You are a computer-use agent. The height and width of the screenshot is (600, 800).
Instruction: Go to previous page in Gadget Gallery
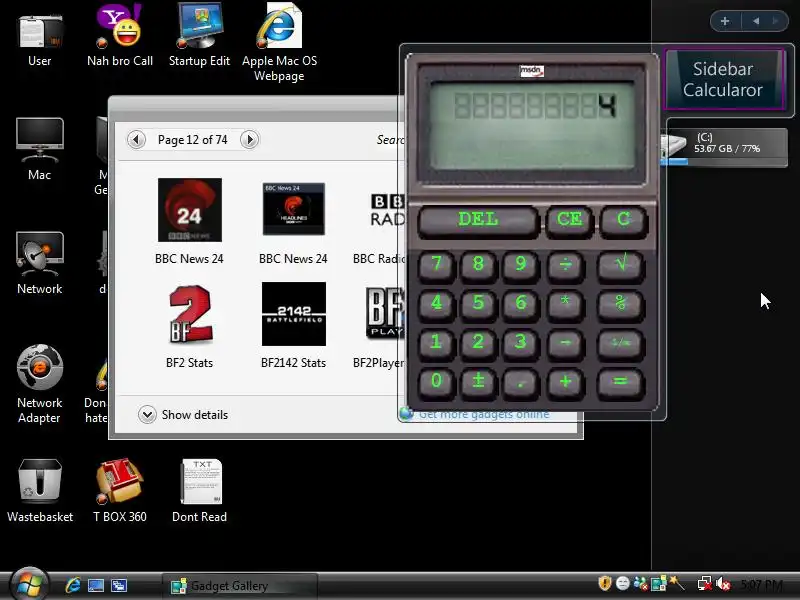tap(136, 140)
